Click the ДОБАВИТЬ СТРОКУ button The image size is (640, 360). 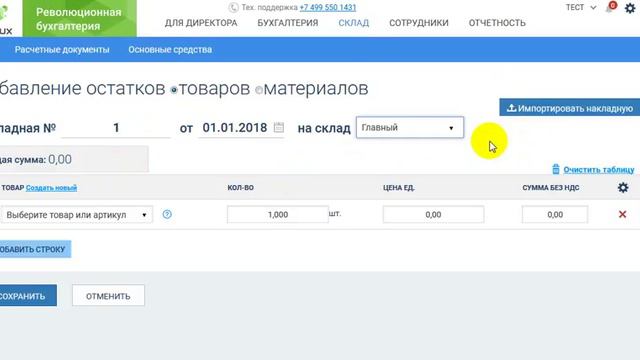tap(35, 249)
